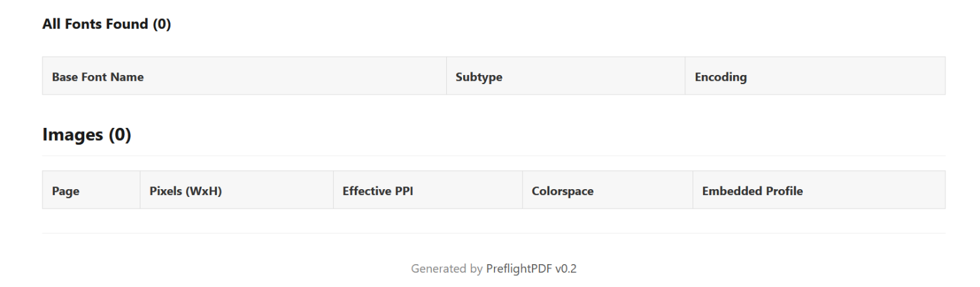Click the (0) count beside Images heading

[x=119, y=135]
